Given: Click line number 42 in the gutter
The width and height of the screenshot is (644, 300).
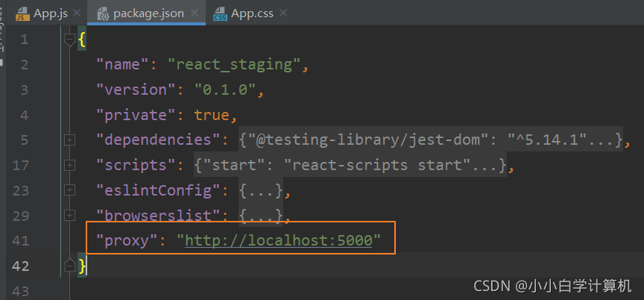Looking at the screenshot, I should coord(21,266).
